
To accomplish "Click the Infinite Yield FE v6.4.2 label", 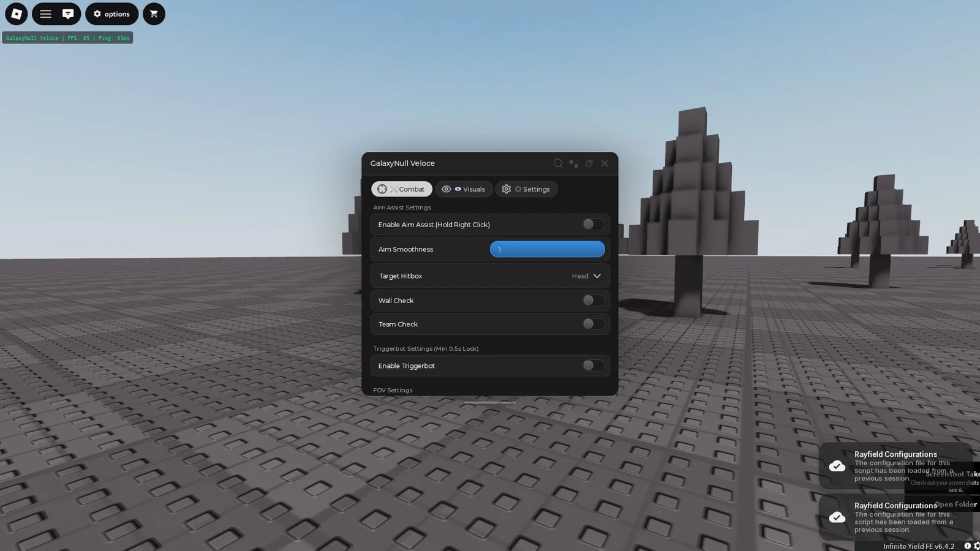I will point(918,546).
